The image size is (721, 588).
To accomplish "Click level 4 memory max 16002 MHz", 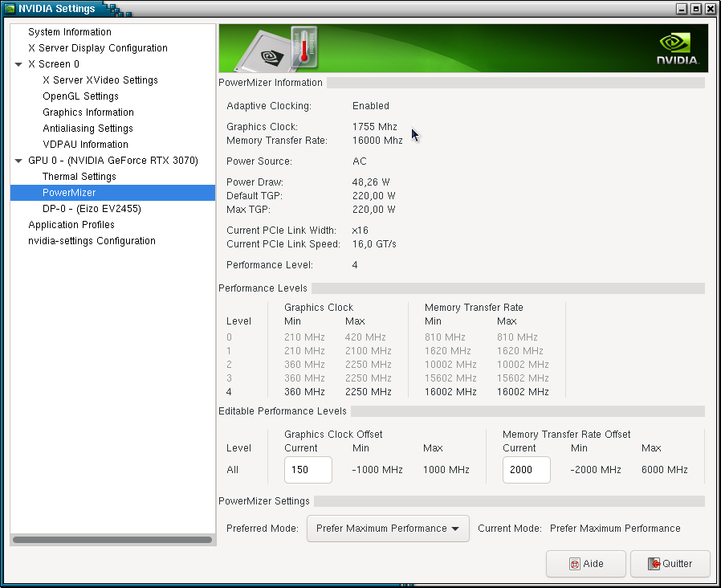I will click(523, 392).
